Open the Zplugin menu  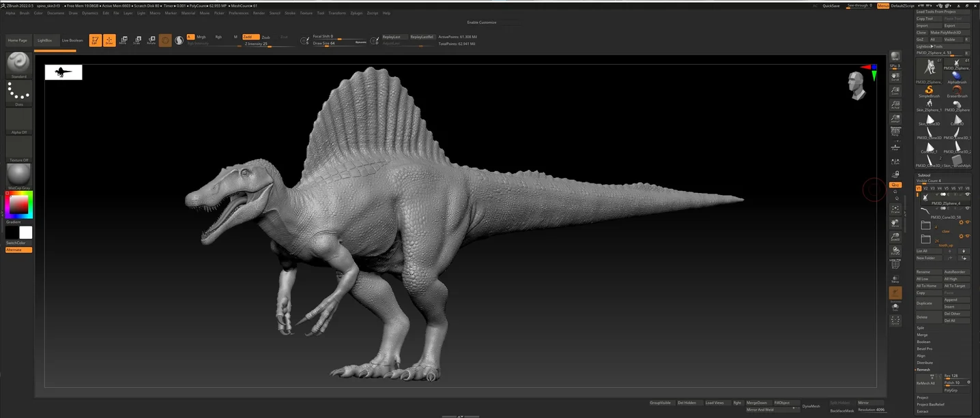(356, 13)
